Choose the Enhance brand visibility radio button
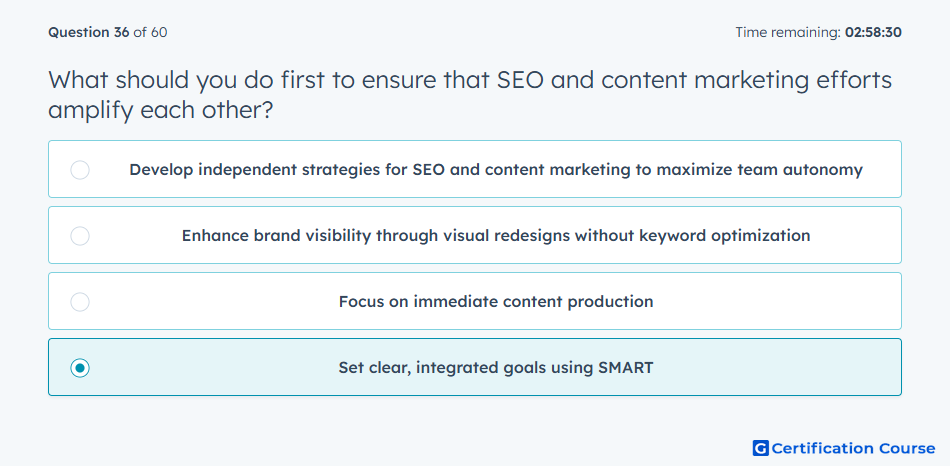950x466 pixels. (80, 236)
